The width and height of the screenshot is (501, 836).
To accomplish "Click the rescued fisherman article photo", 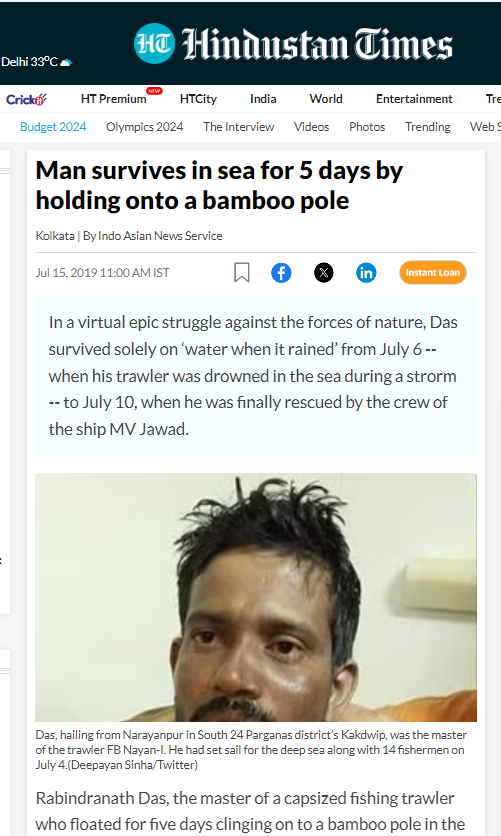I will click(x=256, y=597).
